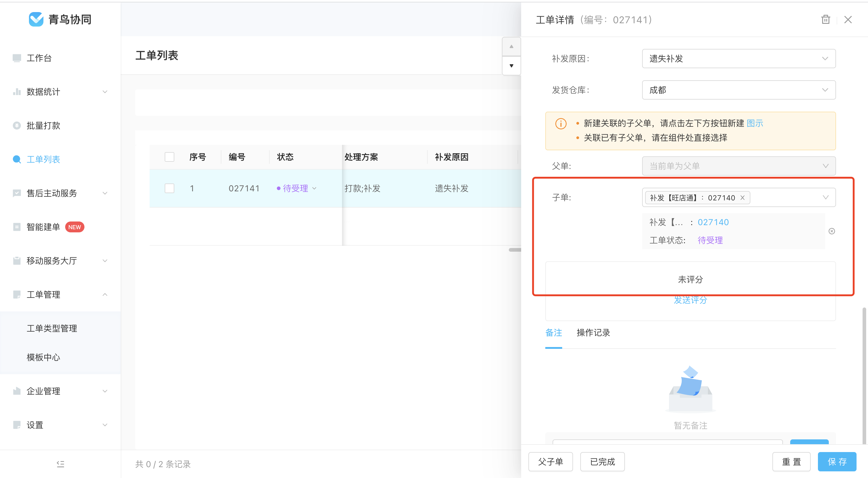Switch to the 备注 tab
This screenshot has width=868, height=478.
tap(554, 333)
